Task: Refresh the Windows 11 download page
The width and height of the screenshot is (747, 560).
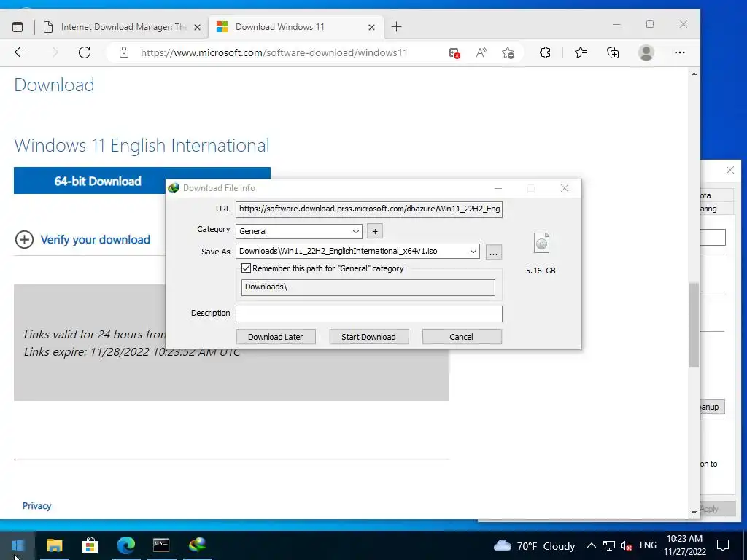Action: pos(85,52)
